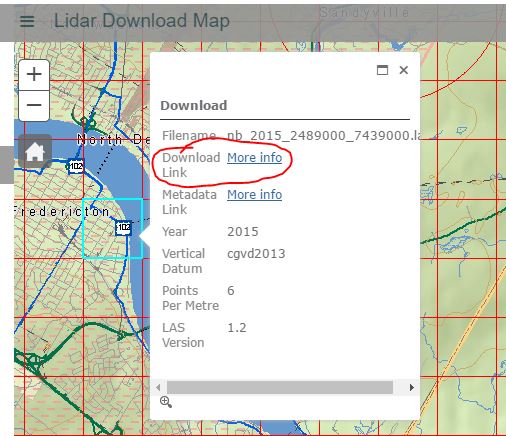Open the Metadata Link More info
This screenshot has height=436, width=506.
[x=254, y=194]
